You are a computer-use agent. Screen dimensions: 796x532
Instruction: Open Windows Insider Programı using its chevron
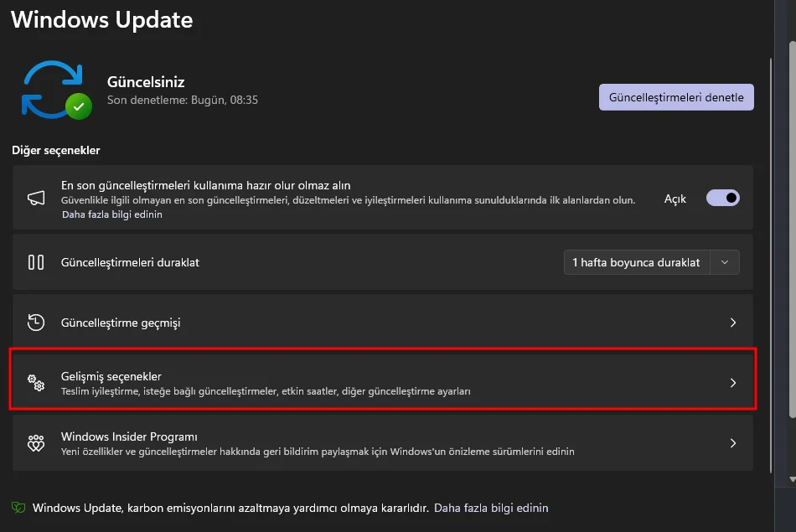coord(732,443)
